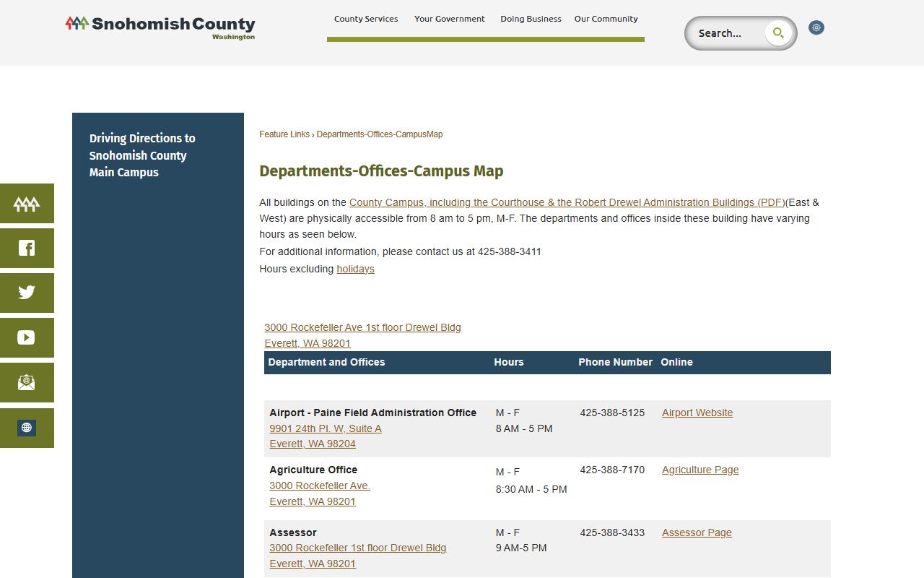Screen dimensions: 924x578
Task: Open the Agriculture Page link
Action: 700,470
